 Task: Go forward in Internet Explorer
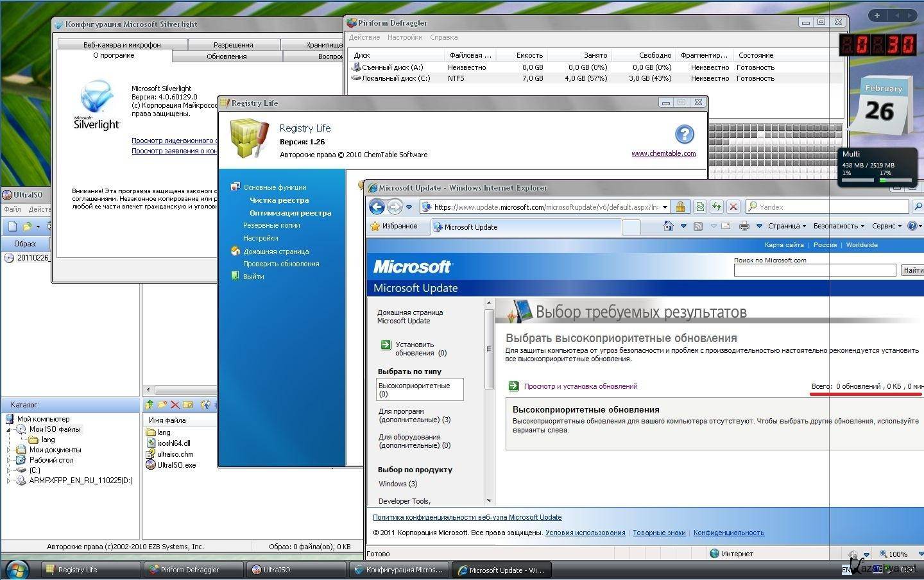click(x=395, y=207)
